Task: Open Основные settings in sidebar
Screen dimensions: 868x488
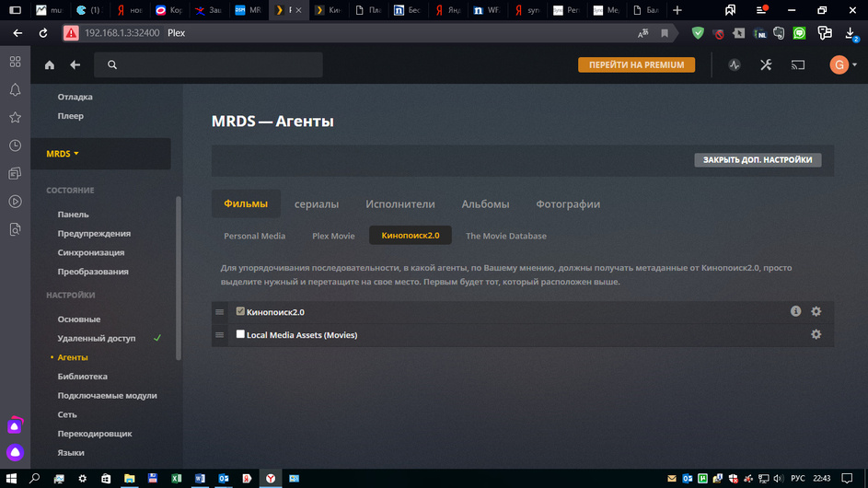Action: coord(79,320)
